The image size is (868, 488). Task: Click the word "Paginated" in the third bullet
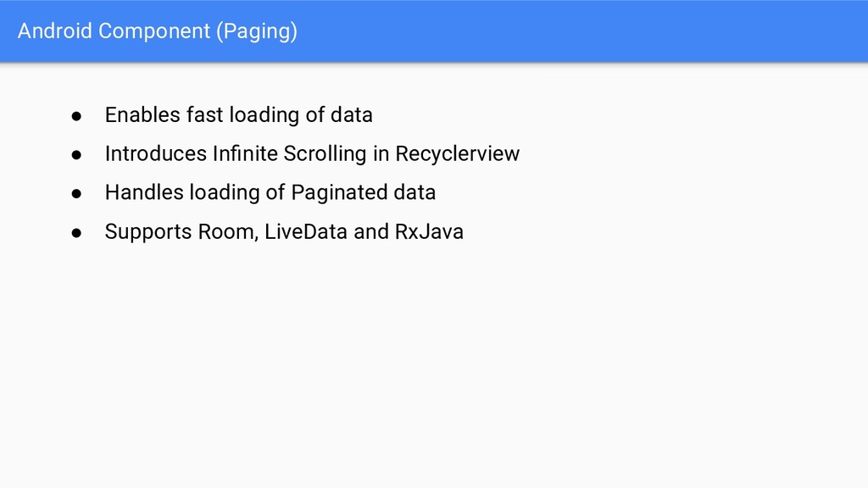pos(339,193)
